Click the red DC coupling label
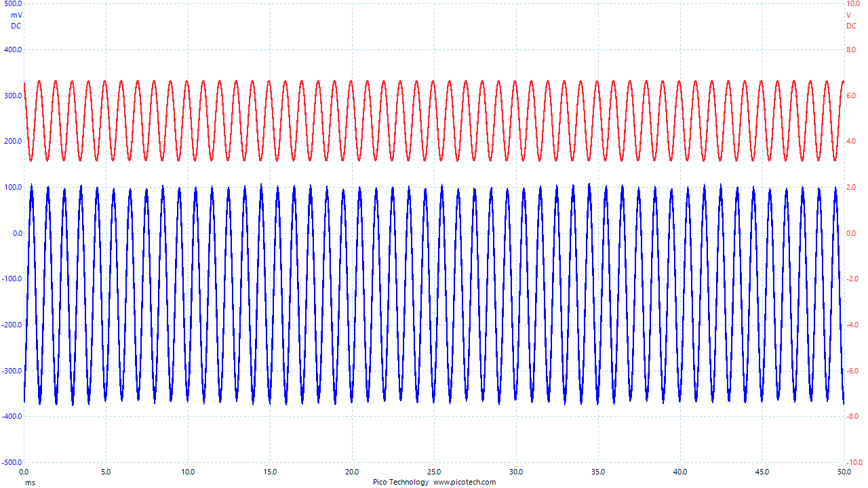This screenshot has width=868, height=488. pos(851,26)
